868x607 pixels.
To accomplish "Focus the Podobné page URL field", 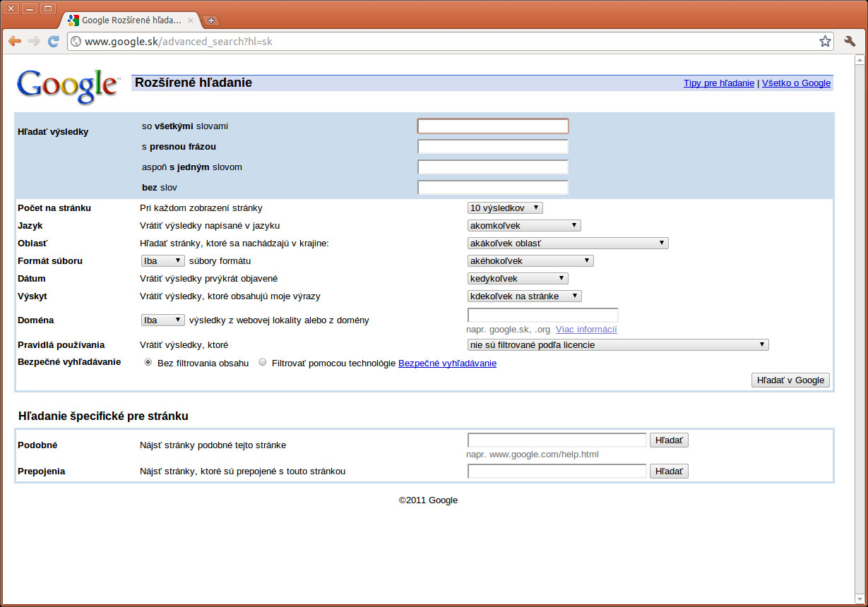I will point(557,440).
